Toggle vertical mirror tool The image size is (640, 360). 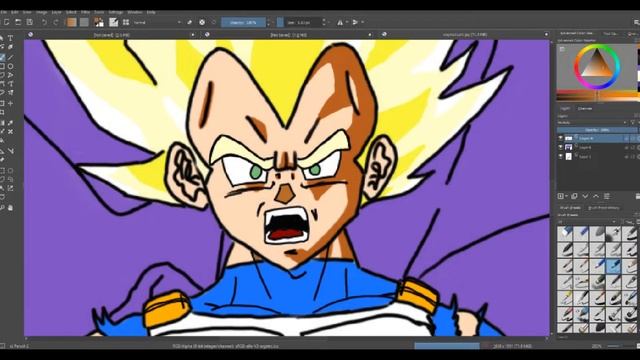(355, 22)
